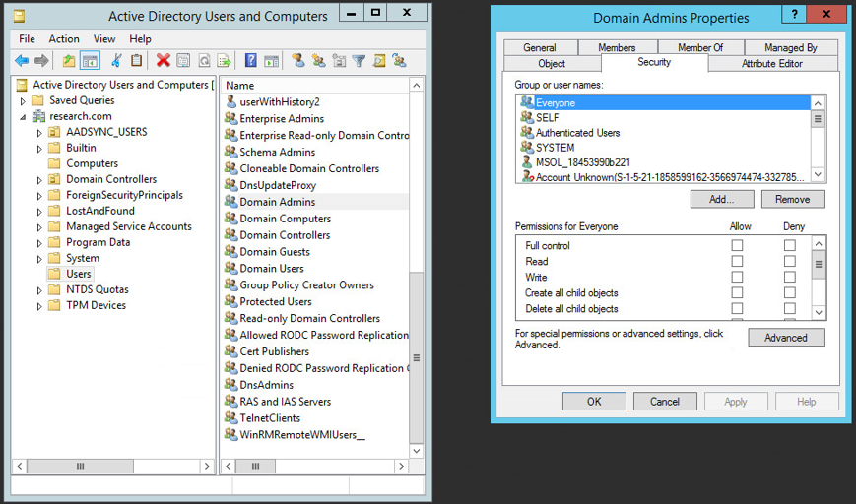Click the Find objects magnifier icon

tap(379, 61)
